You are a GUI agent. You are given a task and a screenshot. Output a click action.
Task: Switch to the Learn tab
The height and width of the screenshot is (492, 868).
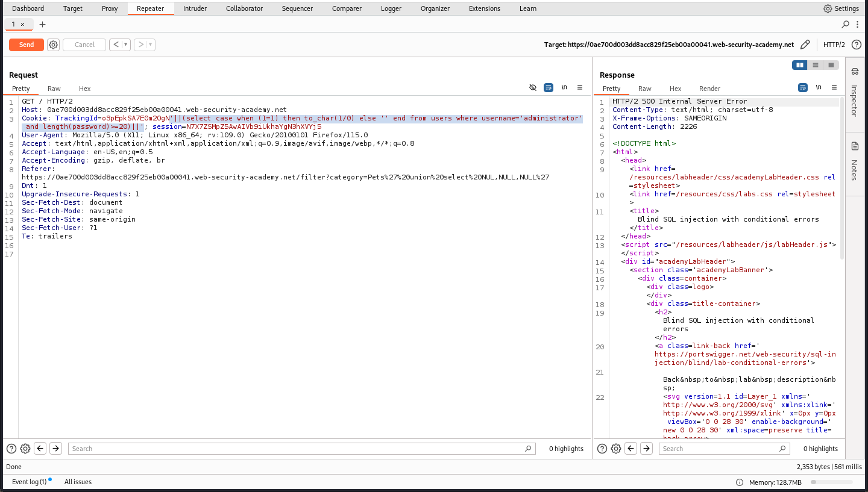(x=528, y=8)
